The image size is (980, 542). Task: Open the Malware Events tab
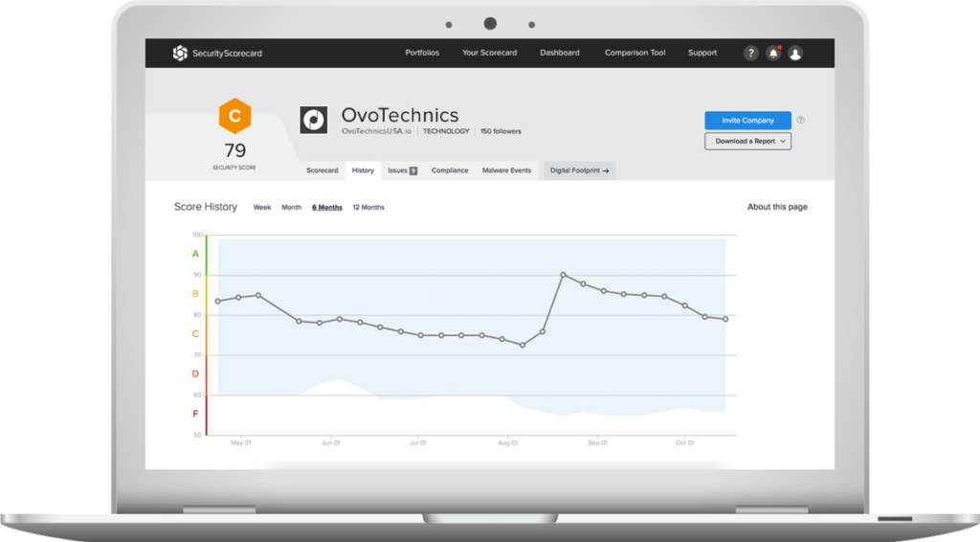point(506,170)
